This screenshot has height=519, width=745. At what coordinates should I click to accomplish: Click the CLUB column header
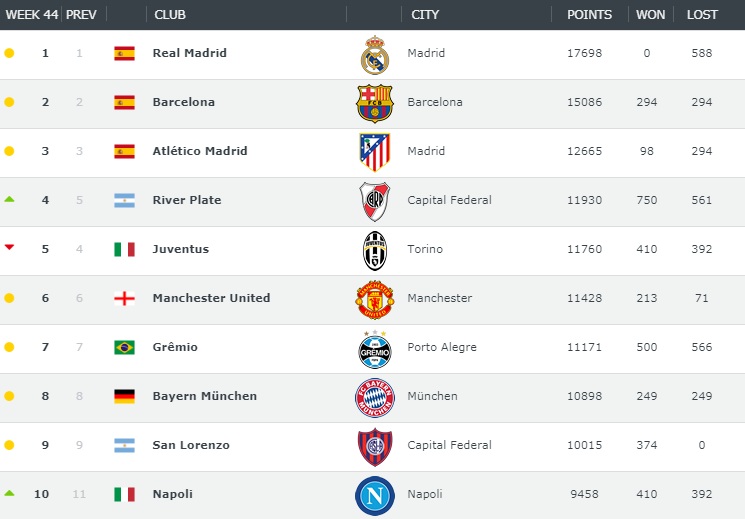tap(170, 15)
